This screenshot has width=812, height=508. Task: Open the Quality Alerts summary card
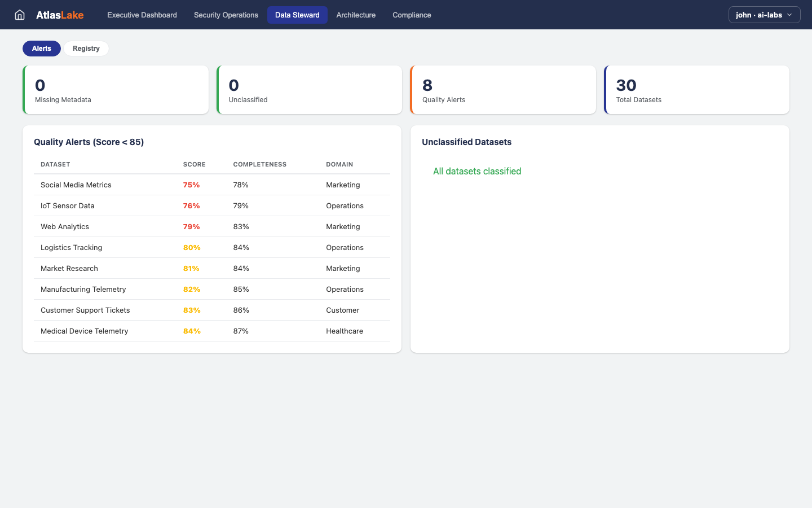pos(503,90)
